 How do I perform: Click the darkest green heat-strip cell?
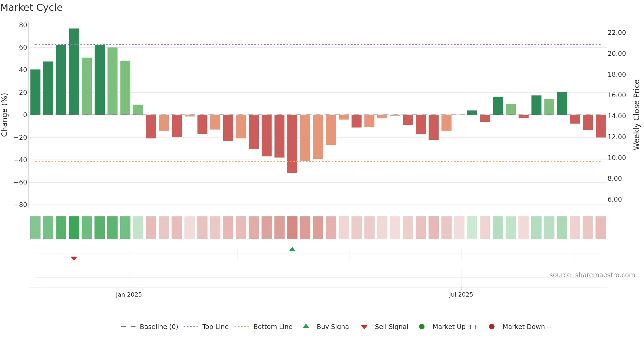click(74, 228)
